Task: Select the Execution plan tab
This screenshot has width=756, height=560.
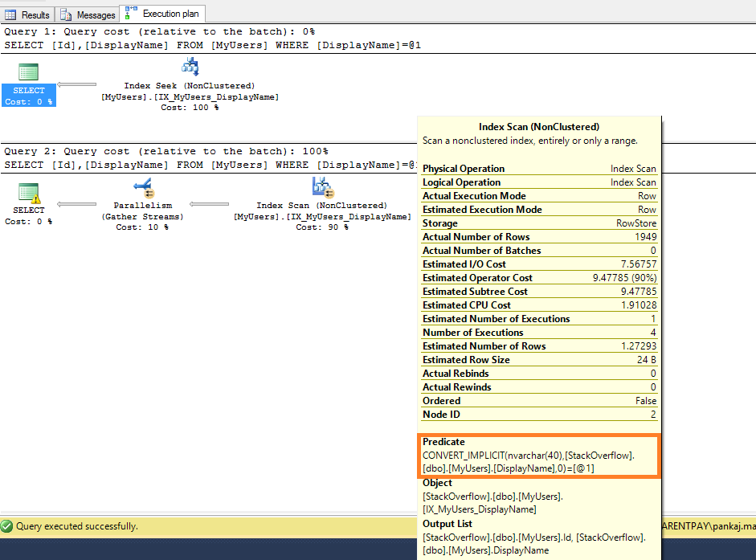Action: [x=163, y=14]
